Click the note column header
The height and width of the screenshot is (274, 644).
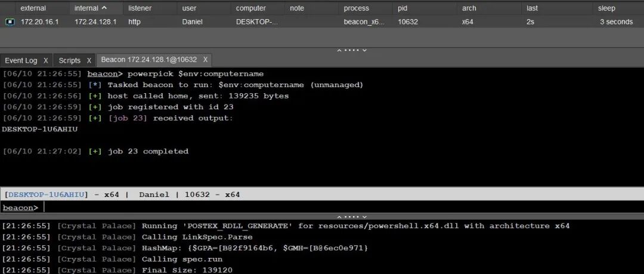[297, 8]
